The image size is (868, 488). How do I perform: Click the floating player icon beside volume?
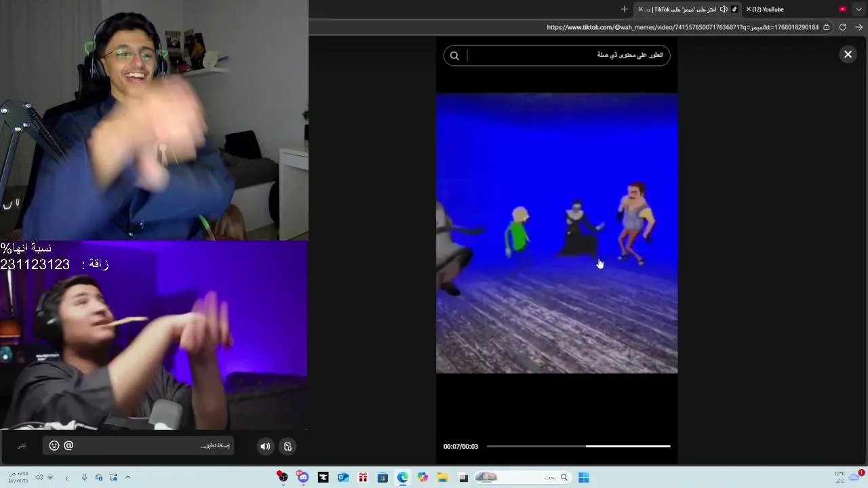point(288,446)
